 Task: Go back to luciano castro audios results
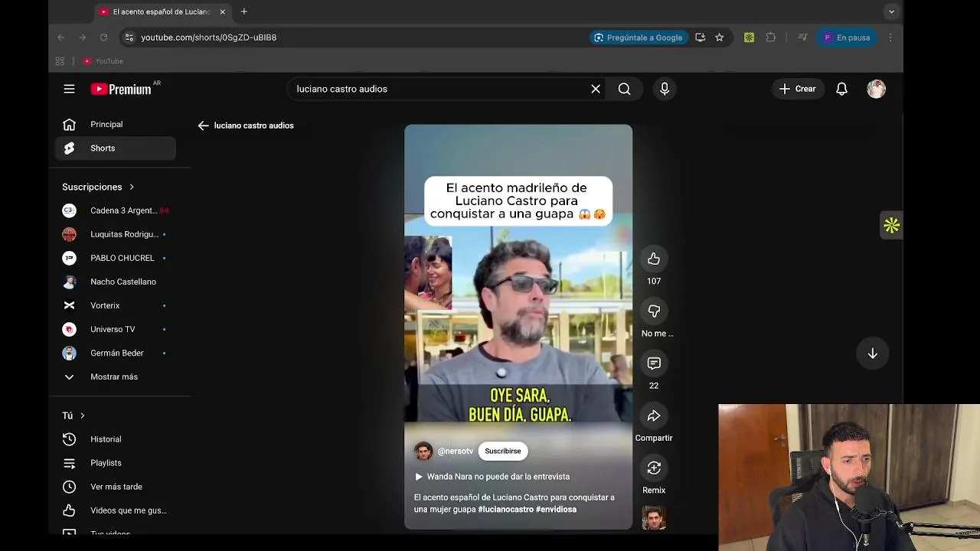pos(203,126)
